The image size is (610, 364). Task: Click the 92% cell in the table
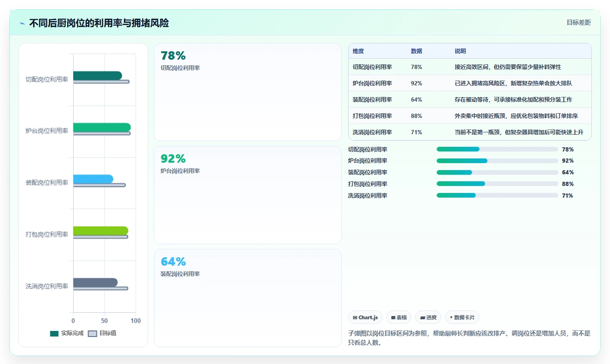coord(417,83)
